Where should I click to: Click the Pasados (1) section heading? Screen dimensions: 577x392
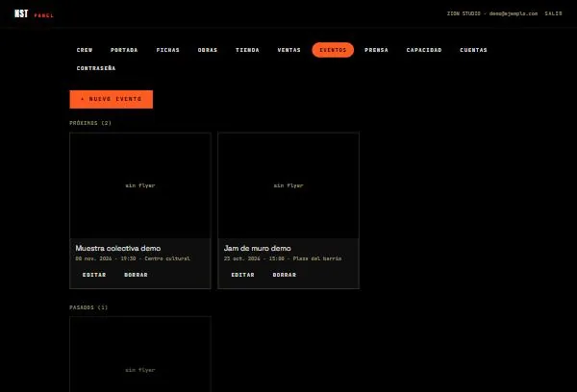[88, 307]
